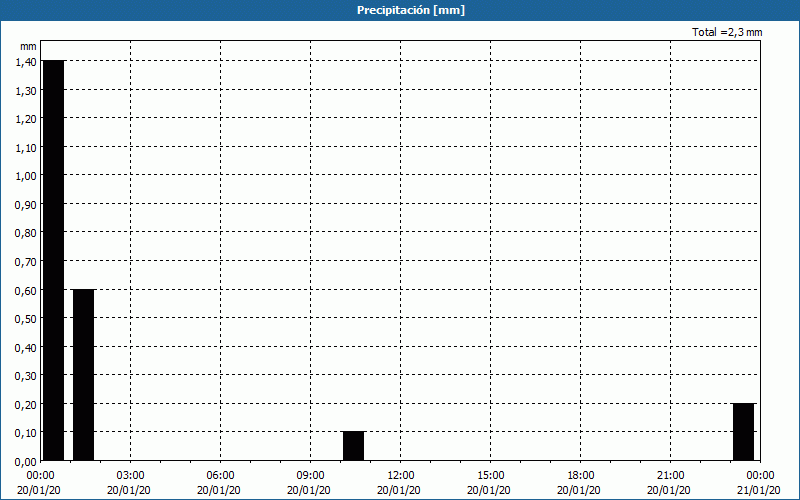Viewport: 800px width, 500px height.
Task: Select the 18:00 time label
Action: pyautogui.click(x=581, y=476)
